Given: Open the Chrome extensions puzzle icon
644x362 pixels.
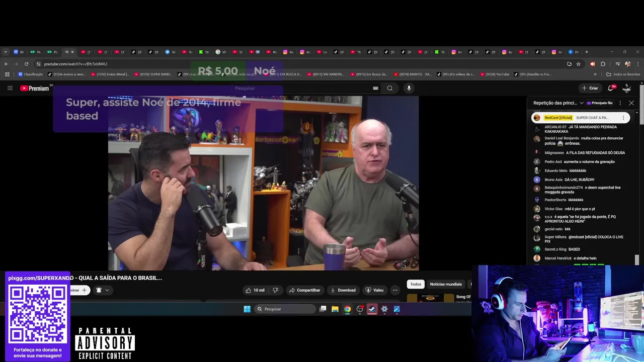Looking at the screenshot, I should coord(603,64).
